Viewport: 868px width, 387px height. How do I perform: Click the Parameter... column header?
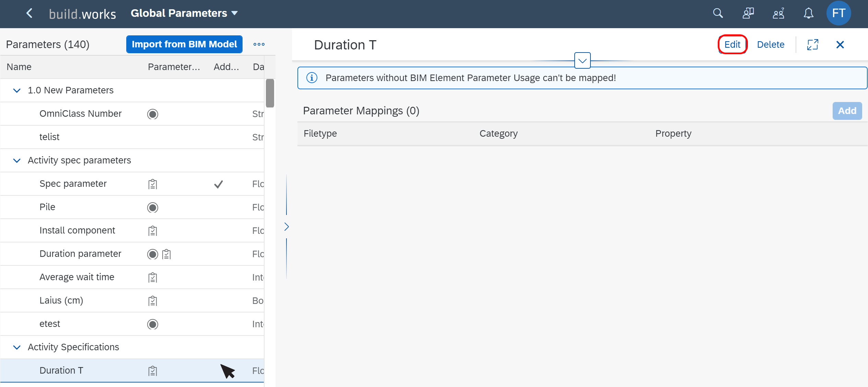pos(174,67)
